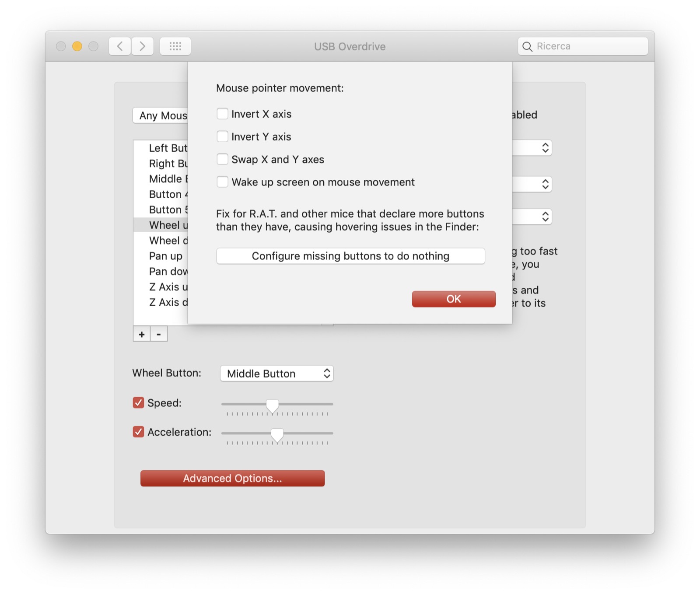Select Pan up in the button list

[x=166, y=256]
